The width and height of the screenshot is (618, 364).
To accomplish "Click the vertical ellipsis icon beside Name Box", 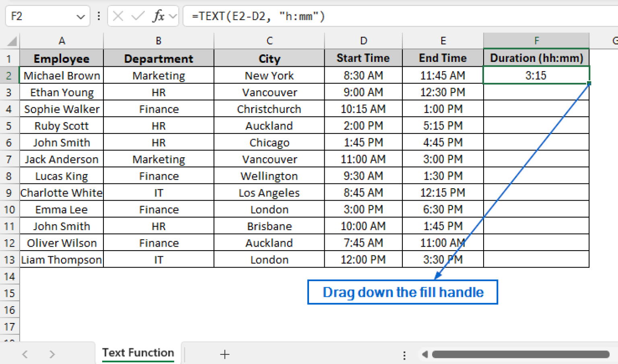I will [x=99, y=16].
